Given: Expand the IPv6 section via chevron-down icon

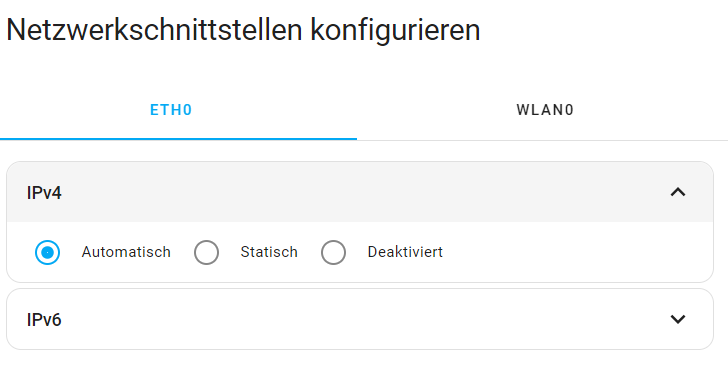Looking at the screenshot, I should [678, 319].
